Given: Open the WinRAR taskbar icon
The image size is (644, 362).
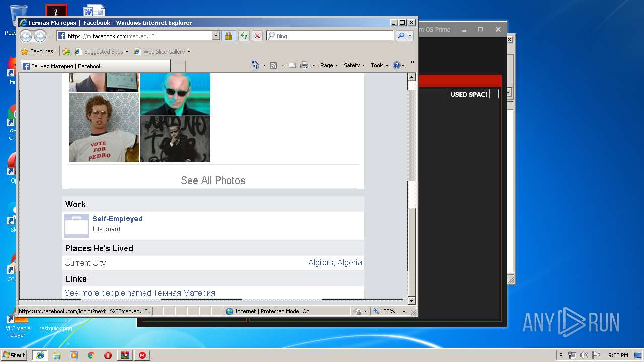Looking at the screenshot, I should 125,355.
